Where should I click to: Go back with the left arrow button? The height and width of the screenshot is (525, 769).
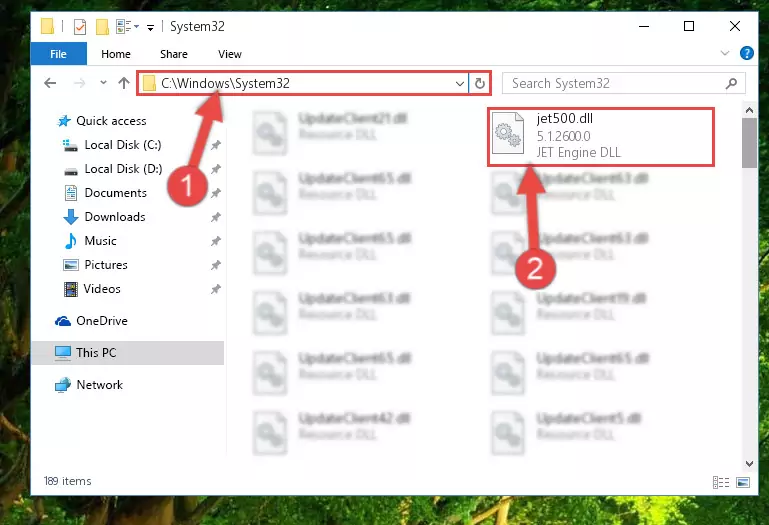[50, 83]
